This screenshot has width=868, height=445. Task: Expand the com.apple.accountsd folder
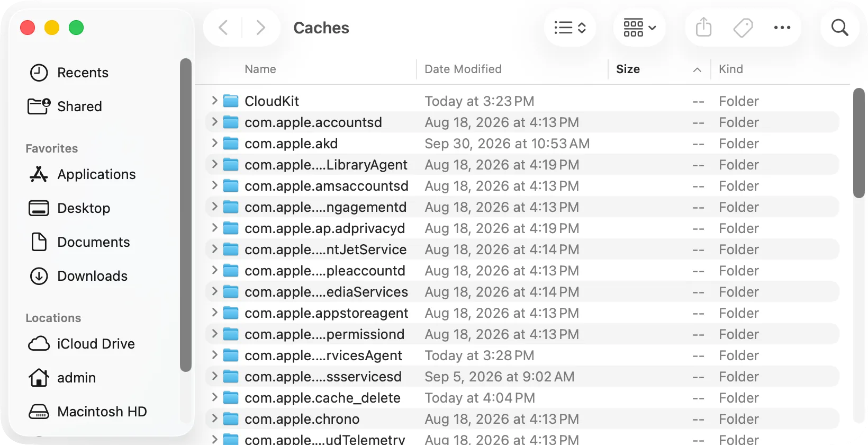[214, 122]
